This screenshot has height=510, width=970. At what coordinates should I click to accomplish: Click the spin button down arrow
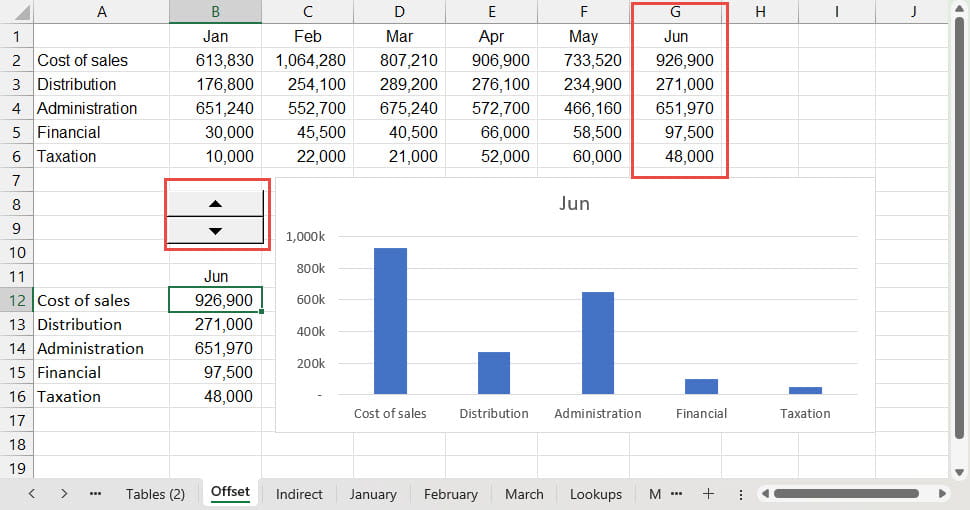pyautogui.click(x=215, y=231)
